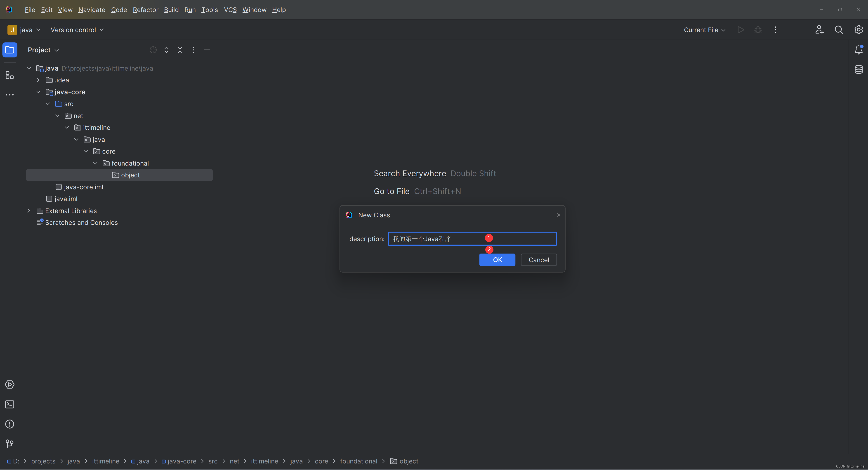Click the Run button in toolbar
Image resolution: width=868 pixels, height=470 pixels.
(741, 30)
